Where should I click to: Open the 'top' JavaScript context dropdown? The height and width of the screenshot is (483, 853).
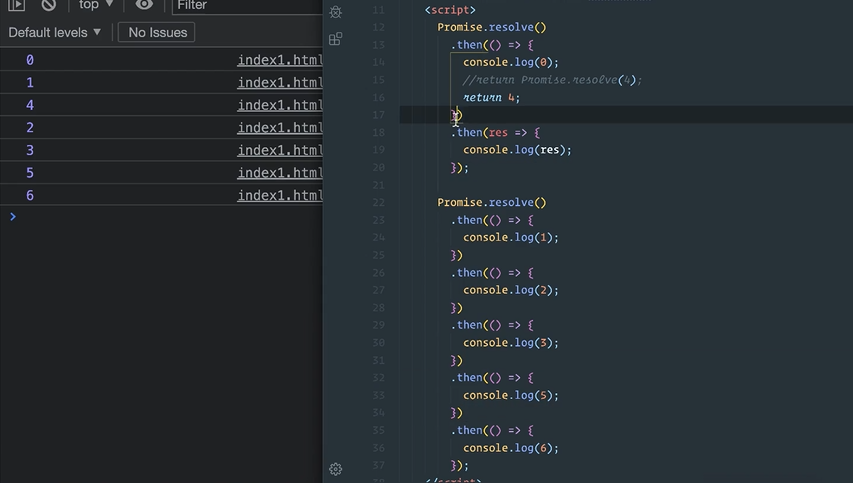point(96,5)
